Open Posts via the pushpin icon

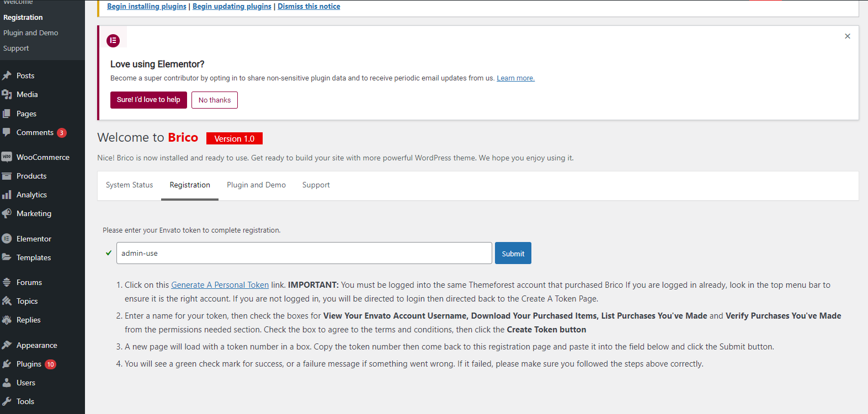tap(7, 76)
